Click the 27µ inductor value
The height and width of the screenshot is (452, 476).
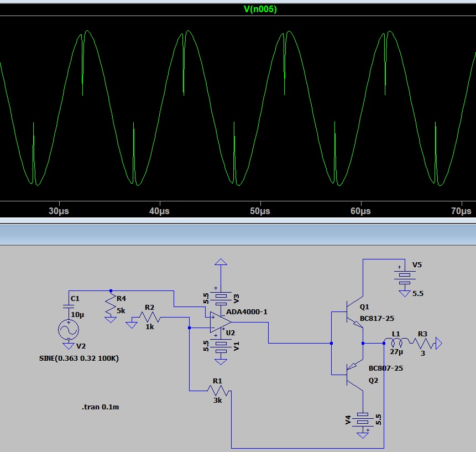point(396,352)
